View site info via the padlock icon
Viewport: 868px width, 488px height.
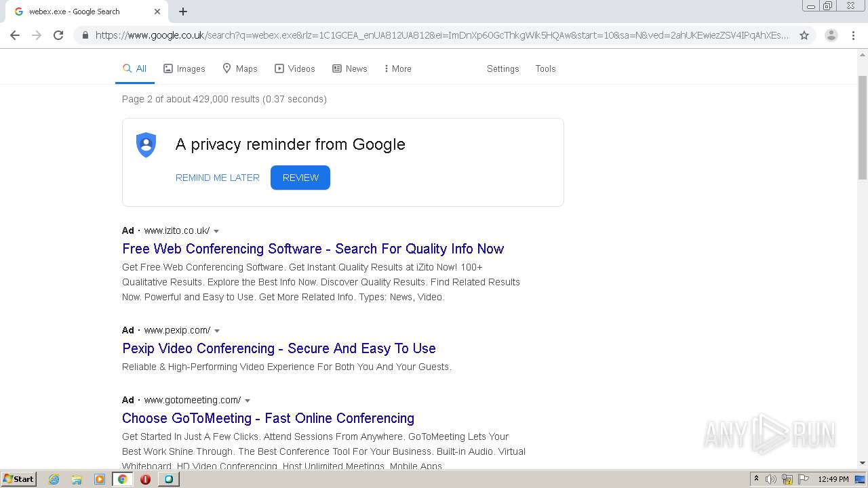[x=85, y=35]
